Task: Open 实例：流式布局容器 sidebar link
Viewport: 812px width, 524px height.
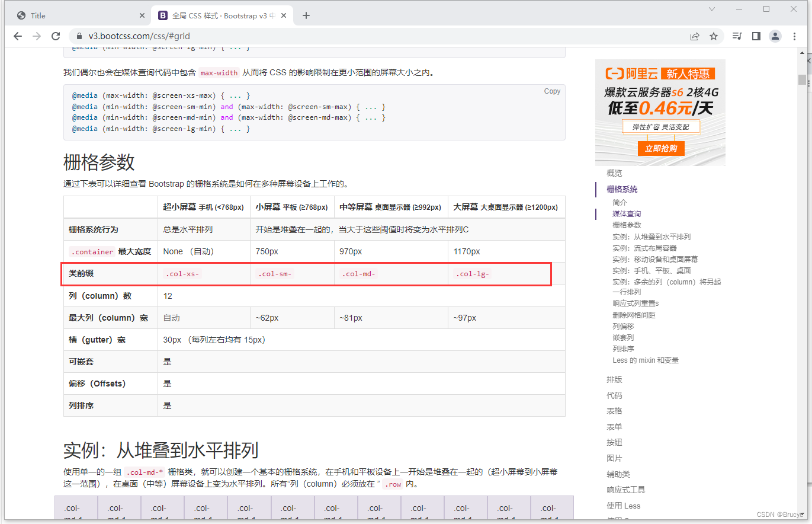Action: tap(644, 248)
